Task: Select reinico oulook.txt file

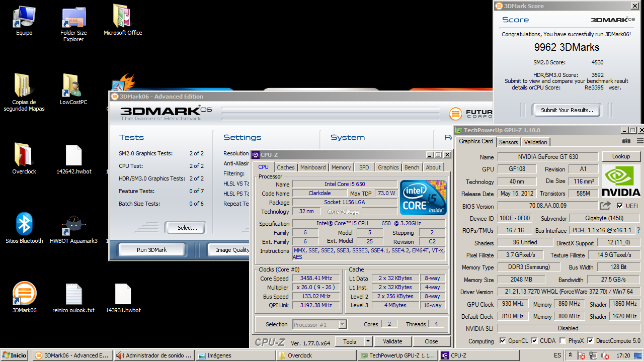Action: (73, 298)
